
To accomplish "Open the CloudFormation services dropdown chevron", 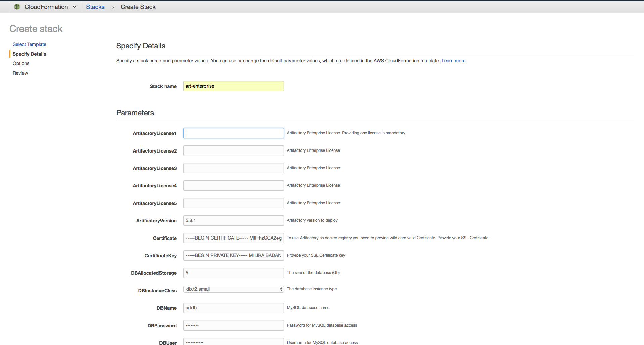I will coord(74,7).
